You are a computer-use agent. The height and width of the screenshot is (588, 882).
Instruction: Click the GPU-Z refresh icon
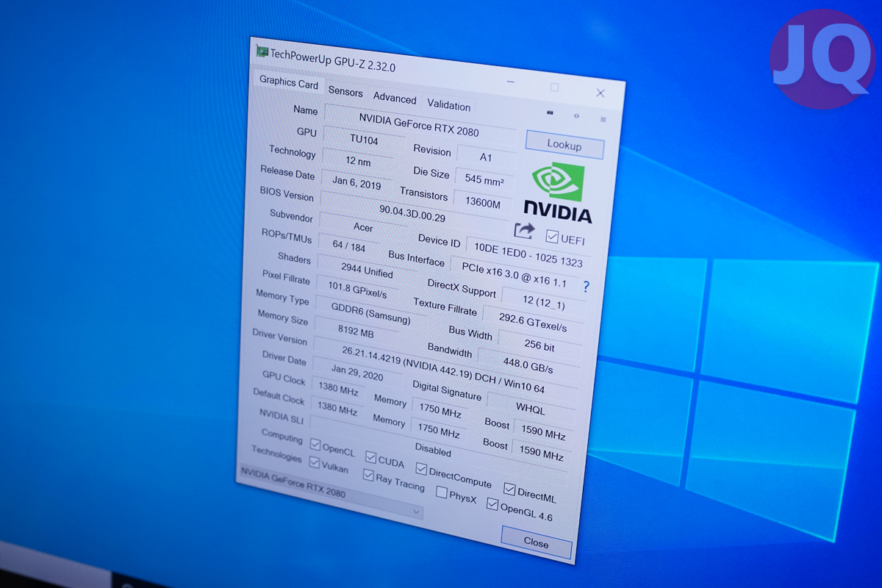pos(576,116)
